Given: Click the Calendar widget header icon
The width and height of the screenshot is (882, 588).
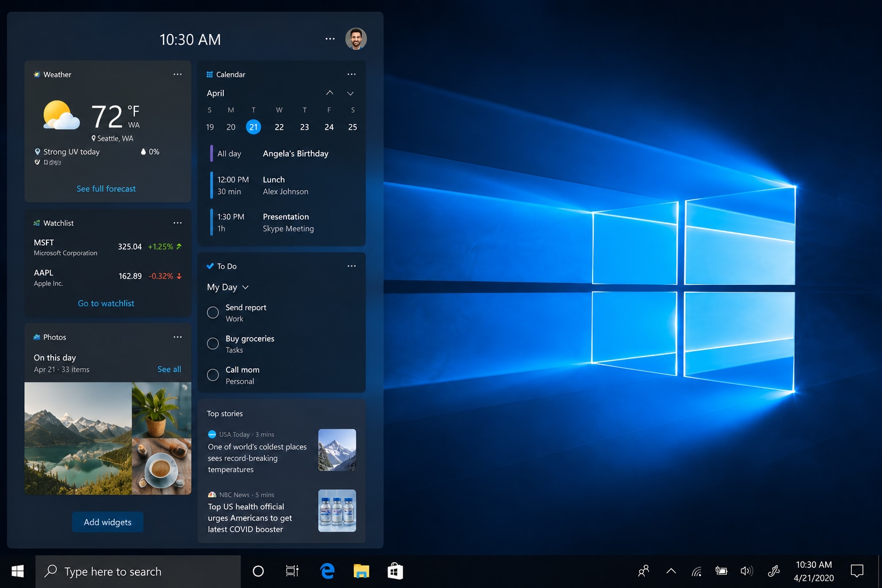Looking at the screenshot, I should [x=210, y=75].
